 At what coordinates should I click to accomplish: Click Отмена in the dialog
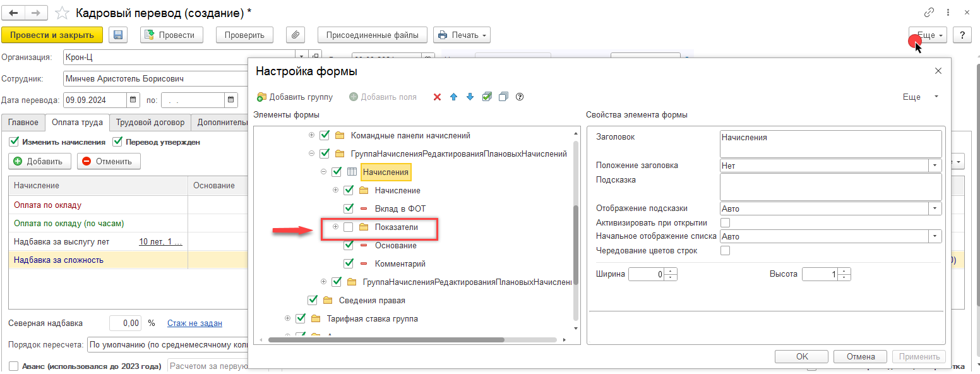coord(859,356)
